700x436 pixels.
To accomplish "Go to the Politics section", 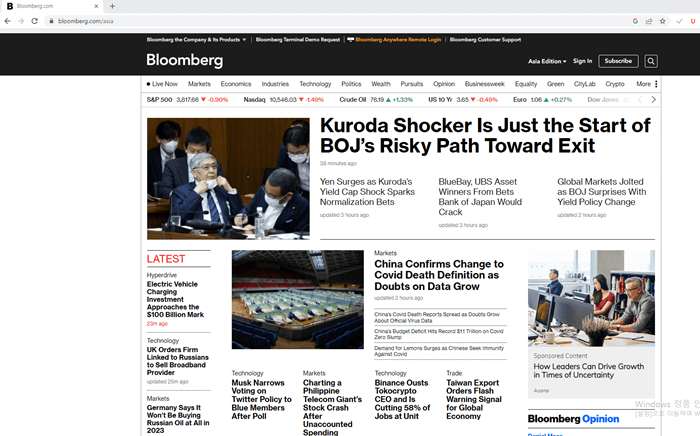I will click(x=351, y=84).
